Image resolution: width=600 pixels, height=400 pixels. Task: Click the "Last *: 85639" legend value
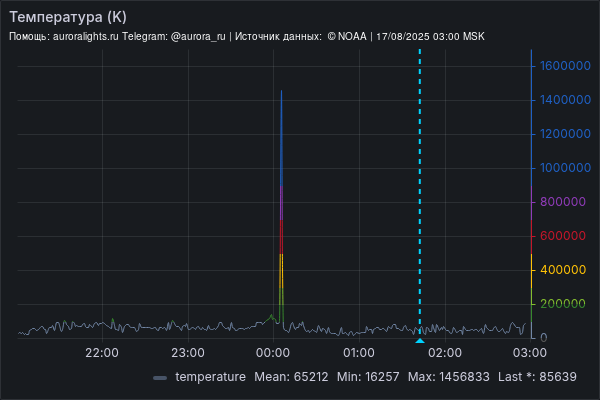click(x=537, y=377)
